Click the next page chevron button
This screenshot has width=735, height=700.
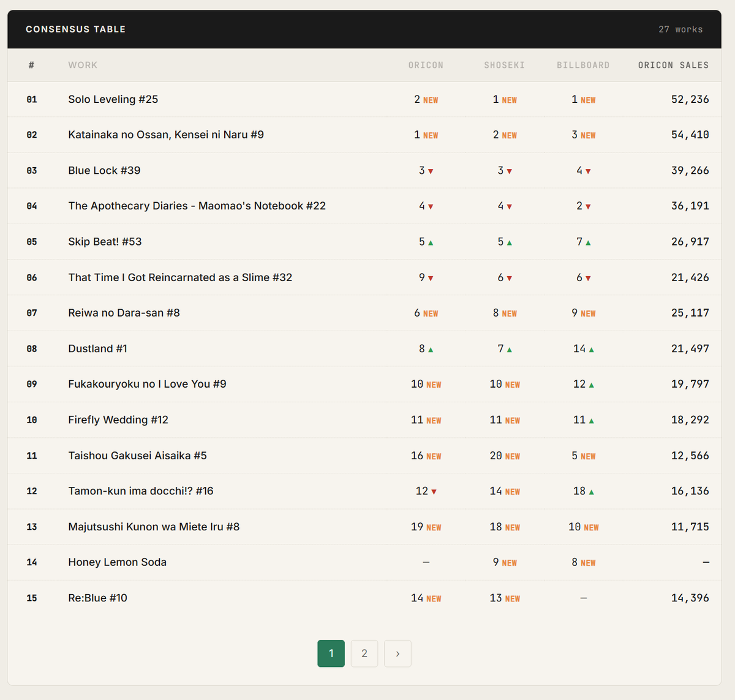click(398, 653)
